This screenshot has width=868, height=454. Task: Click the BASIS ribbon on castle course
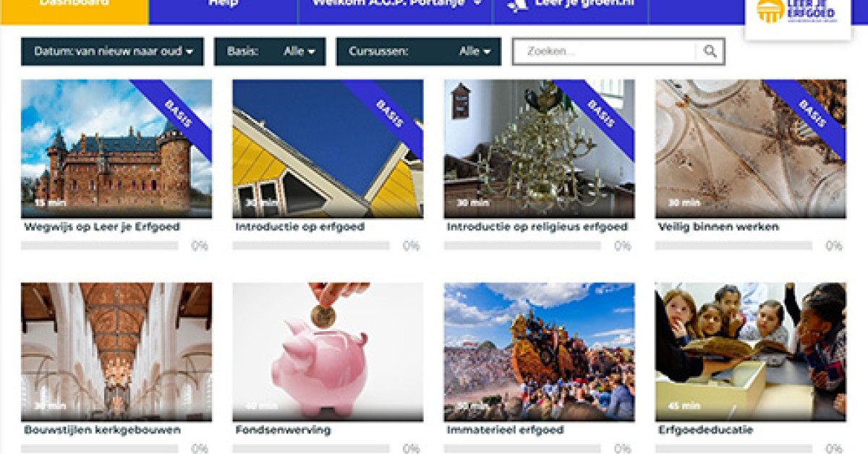178,113
